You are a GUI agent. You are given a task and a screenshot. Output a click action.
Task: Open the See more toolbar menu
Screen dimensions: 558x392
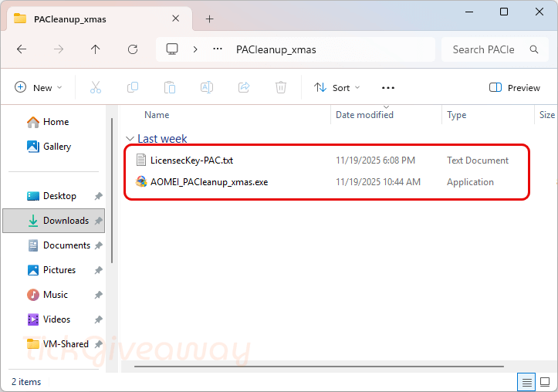pos(388,88)
